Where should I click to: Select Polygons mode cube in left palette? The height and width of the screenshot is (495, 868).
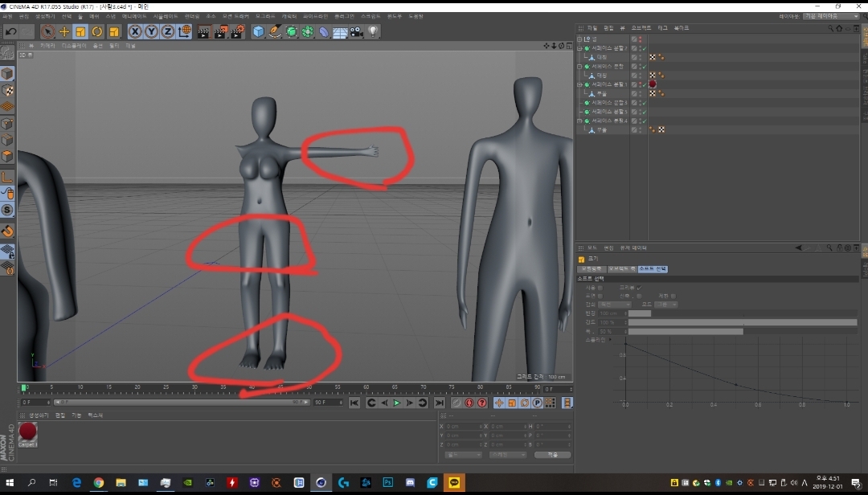tap(7, 156)
